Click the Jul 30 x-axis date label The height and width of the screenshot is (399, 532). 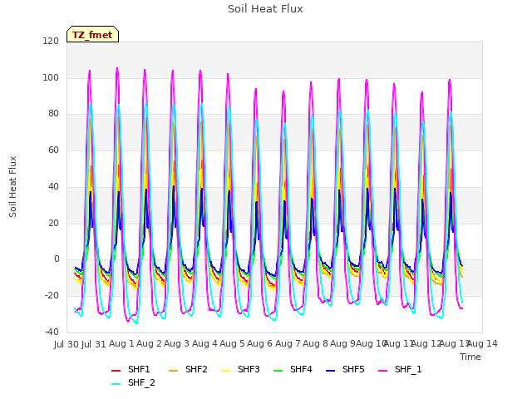(x=66, y=344)
